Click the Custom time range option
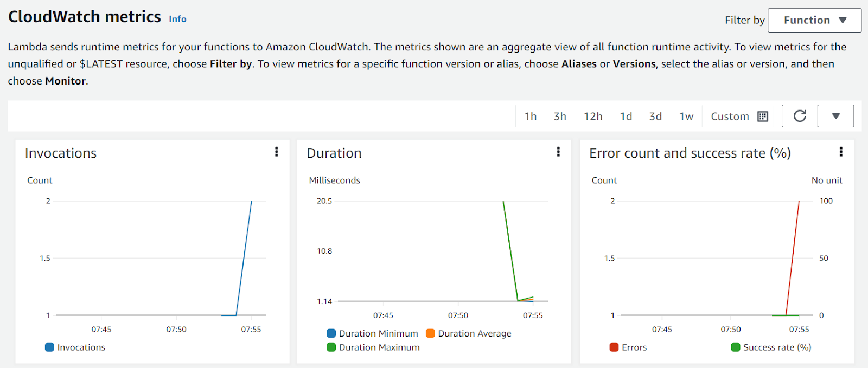This screenshot has height=368, width=868. tap(729, 116)
